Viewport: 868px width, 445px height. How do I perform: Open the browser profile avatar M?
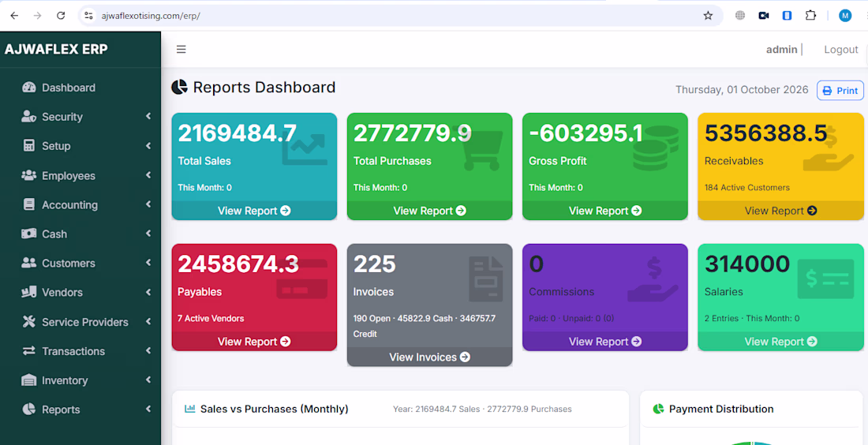845,16
